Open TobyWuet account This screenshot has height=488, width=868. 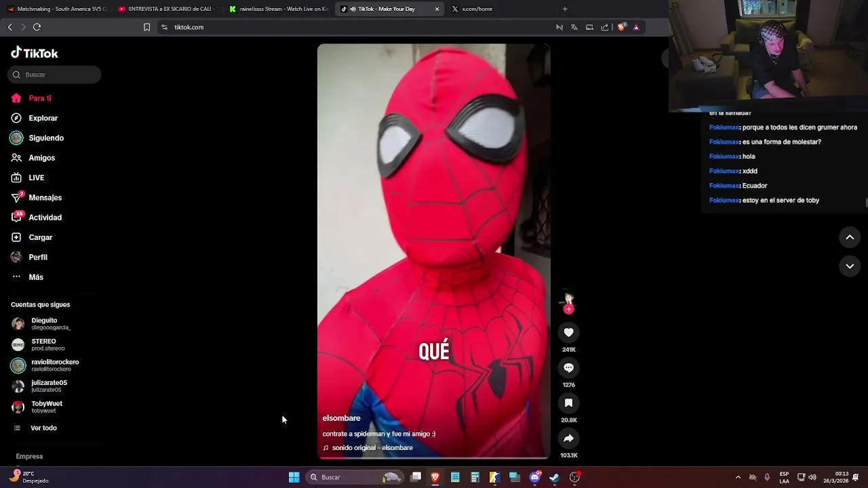pos(37,407)
